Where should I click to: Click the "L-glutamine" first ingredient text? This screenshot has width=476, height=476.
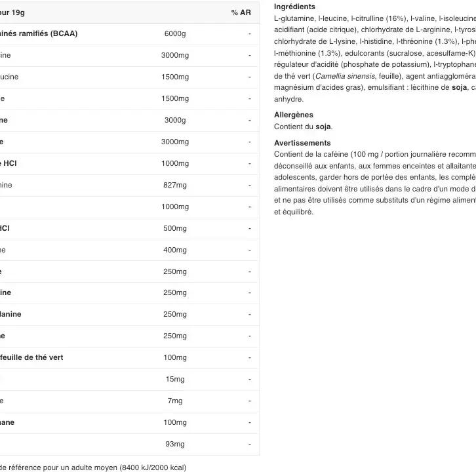tap(294, 18)
